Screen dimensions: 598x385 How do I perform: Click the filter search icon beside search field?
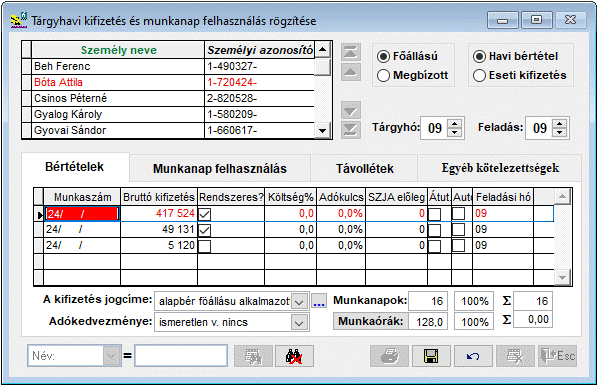pyautogui.click(x=253, y=356)
